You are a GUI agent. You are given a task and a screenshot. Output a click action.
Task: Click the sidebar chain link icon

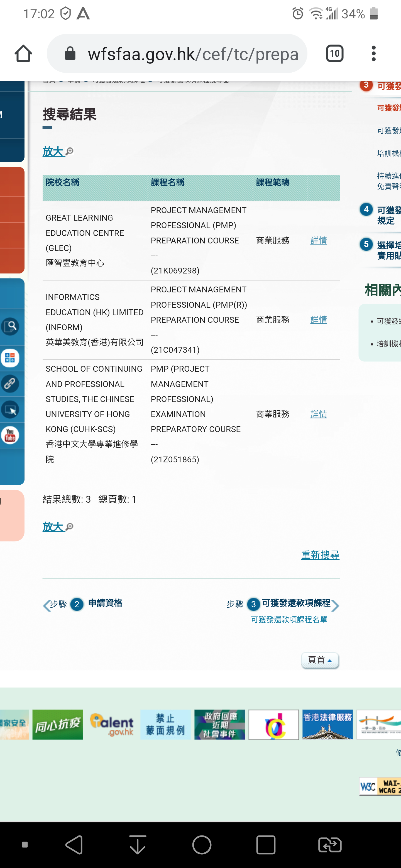point(10,383)
